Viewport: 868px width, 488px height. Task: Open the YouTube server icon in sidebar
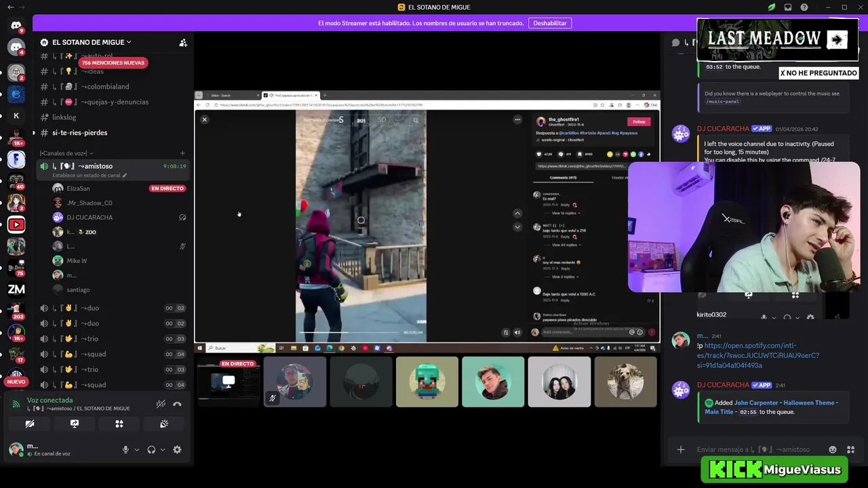pos(16,224)
